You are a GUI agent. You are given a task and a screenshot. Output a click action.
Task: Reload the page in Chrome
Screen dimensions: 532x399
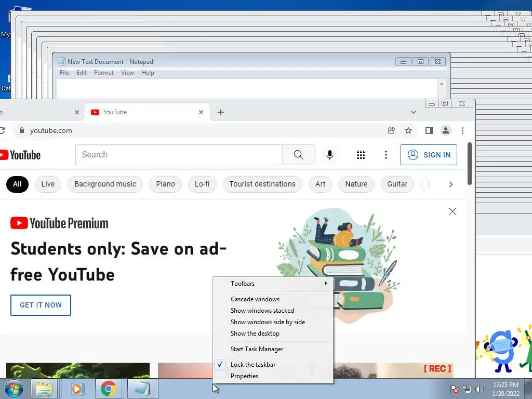pyautogui.click(x=2, y=130)
